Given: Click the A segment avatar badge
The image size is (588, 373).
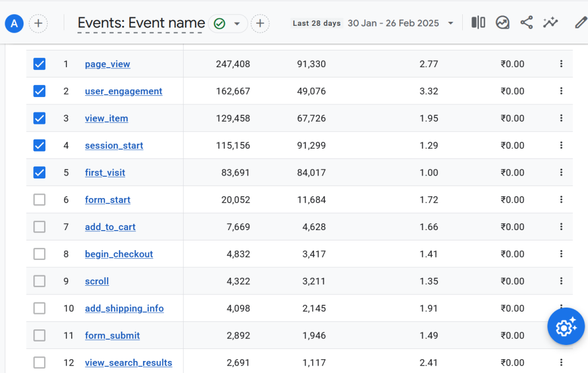Looking at the screenshot, I should click(x=14, y=24).
